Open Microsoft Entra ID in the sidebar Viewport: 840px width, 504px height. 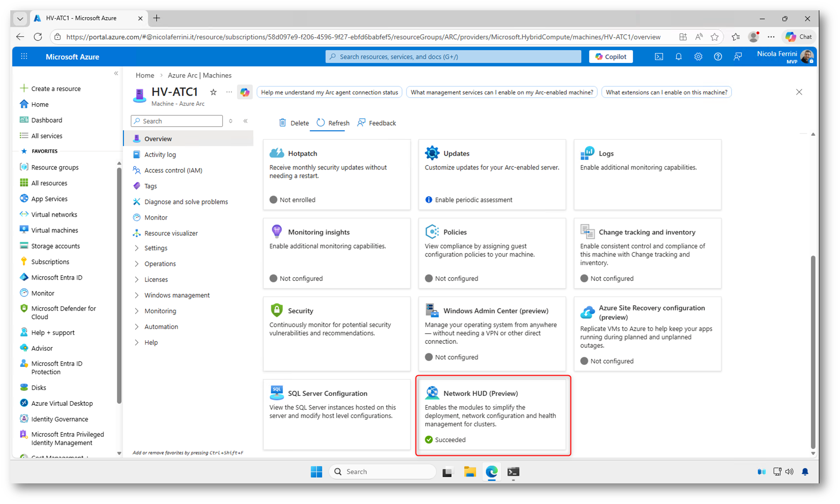(57, 278)
